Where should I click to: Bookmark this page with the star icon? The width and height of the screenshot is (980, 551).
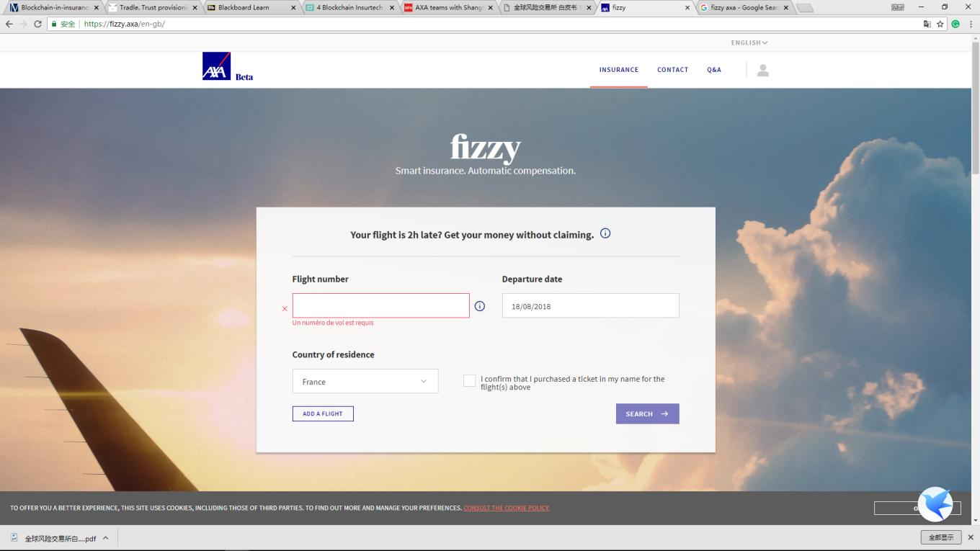[x=940, y=24]
